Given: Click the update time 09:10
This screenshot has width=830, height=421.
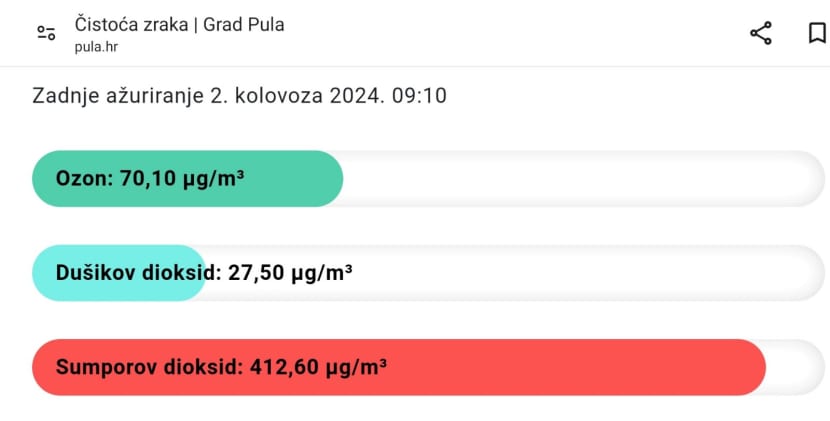Looking at the screenshot, I should pos(419,96).
